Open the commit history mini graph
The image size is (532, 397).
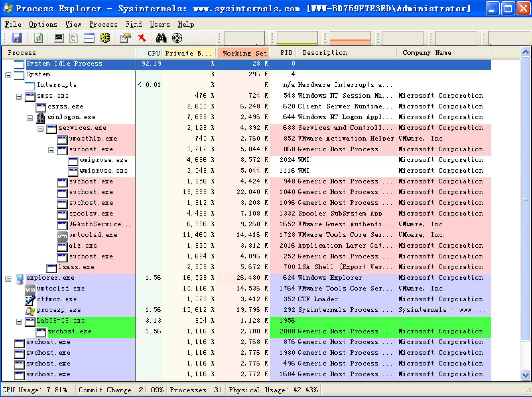(297, 38)
